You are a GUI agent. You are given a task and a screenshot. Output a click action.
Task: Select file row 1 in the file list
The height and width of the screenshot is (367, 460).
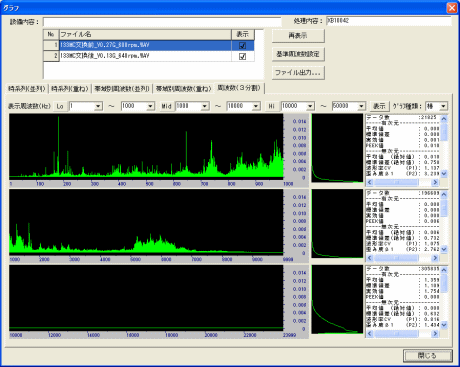(x=149, y=45)
